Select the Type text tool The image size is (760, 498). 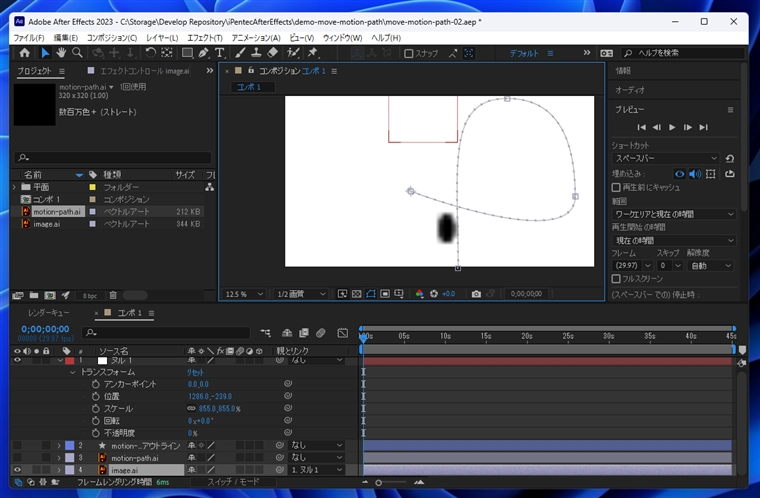pyautogui.click(x=220, y=53)
